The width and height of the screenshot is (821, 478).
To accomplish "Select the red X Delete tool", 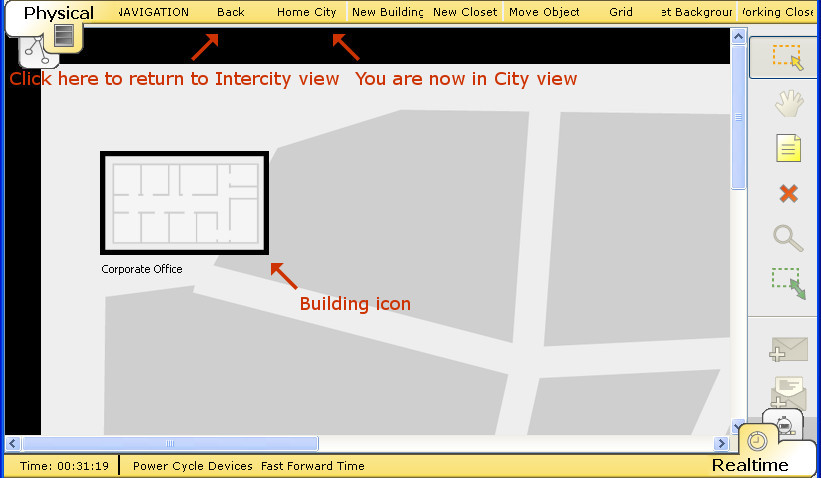I will tap(789, 194).
